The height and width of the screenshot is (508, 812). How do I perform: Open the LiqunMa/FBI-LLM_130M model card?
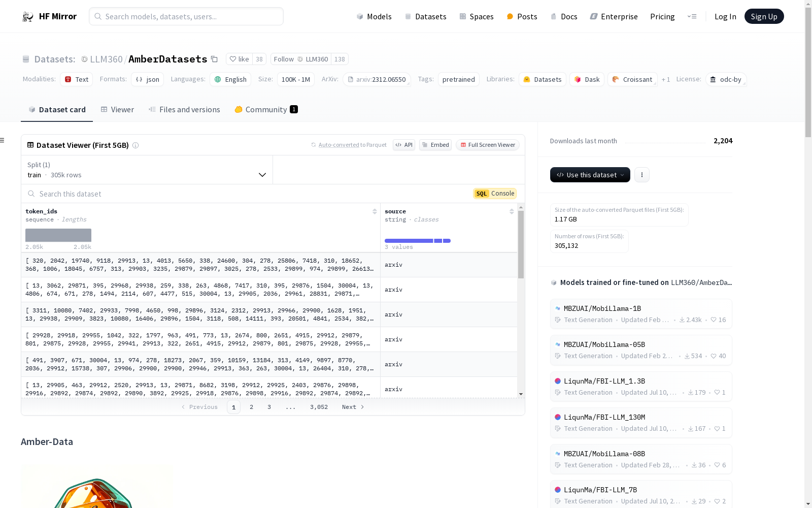(641, 423)
